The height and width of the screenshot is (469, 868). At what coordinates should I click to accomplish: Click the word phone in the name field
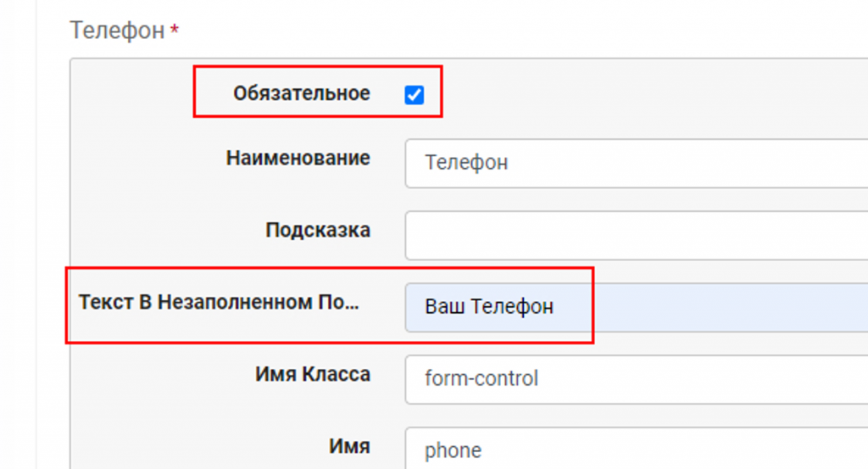pos(453,450)
